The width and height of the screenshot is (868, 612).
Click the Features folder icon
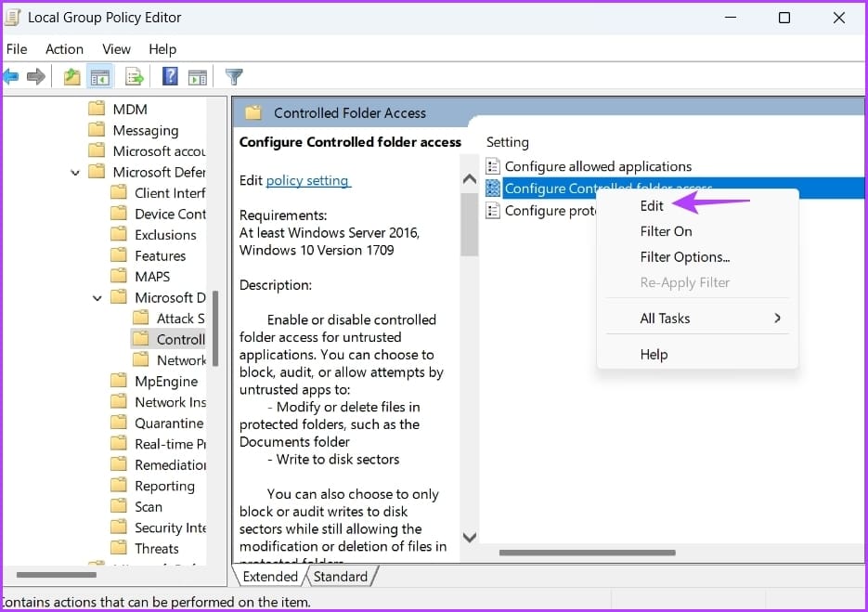tap(119, 254)
